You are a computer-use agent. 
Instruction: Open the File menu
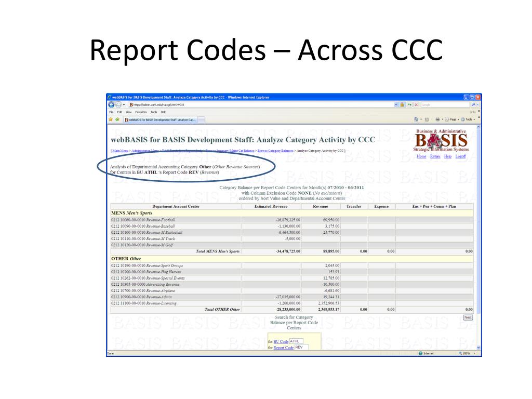point(111,112)
